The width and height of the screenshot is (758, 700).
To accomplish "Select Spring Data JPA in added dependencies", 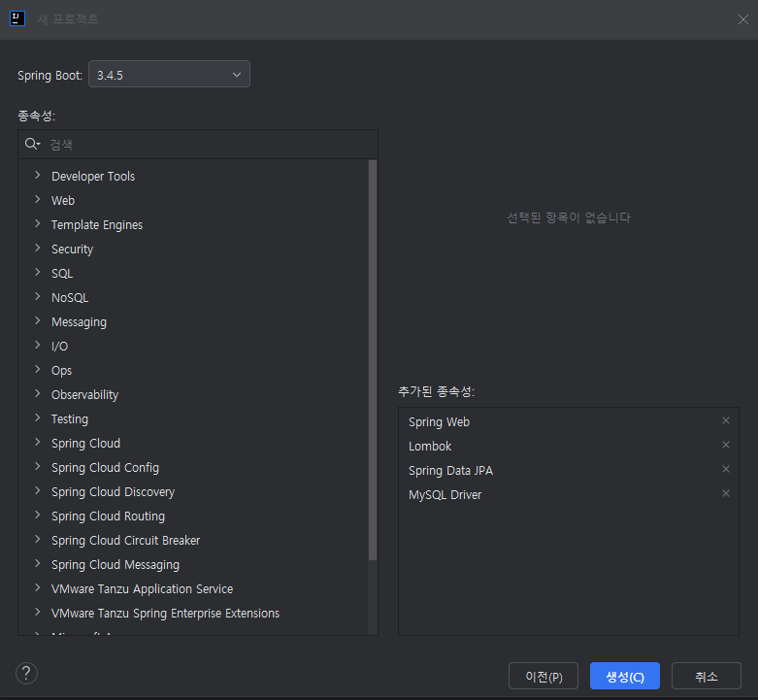I will coord(450,470).
